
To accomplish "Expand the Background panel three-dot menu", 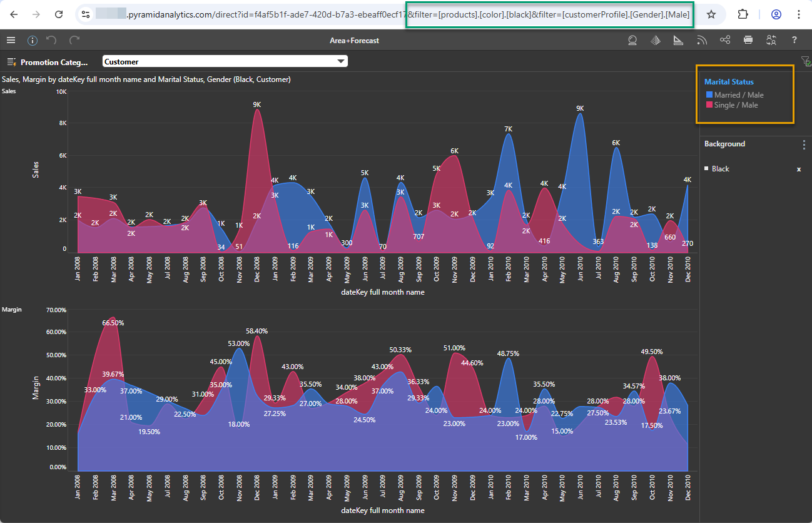I will (804, 145).
